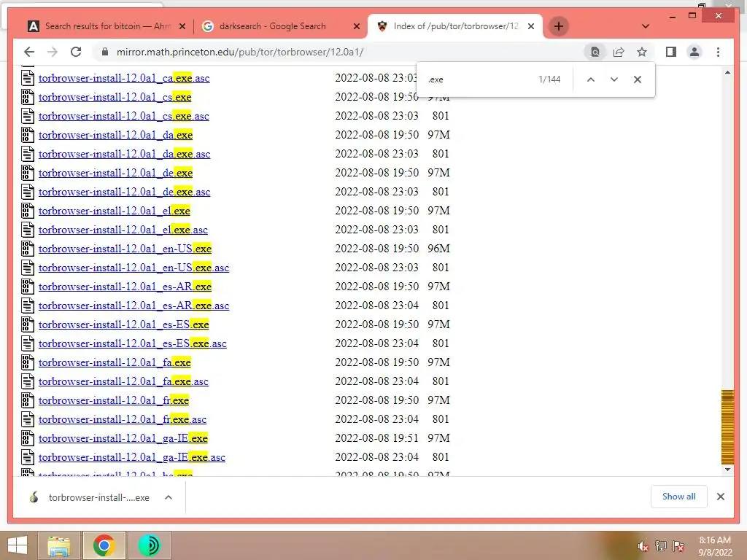Switch to darksearch - Google Search tab
The image size is (747, 560).
[280, 26]
